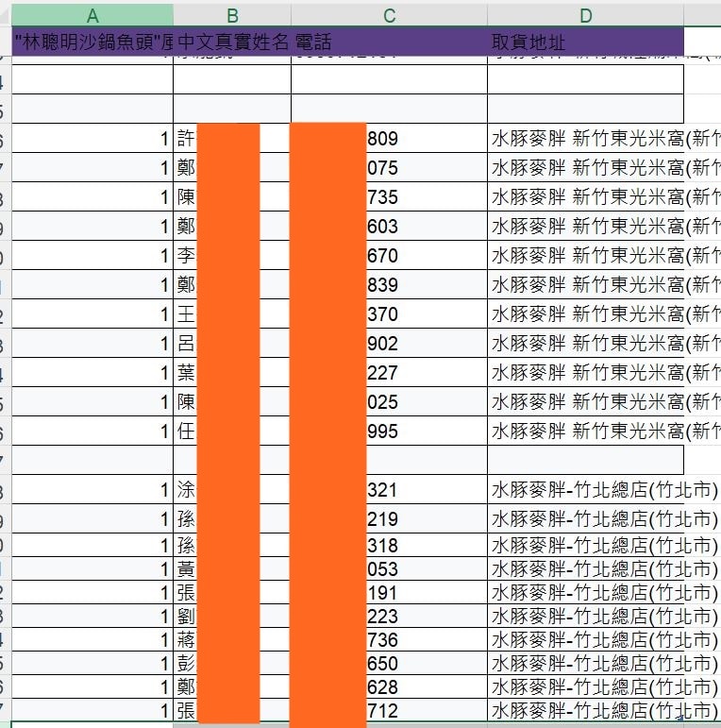
Task: Select quantity 1 cell in 涂 row
Action: tap(92, 489)
